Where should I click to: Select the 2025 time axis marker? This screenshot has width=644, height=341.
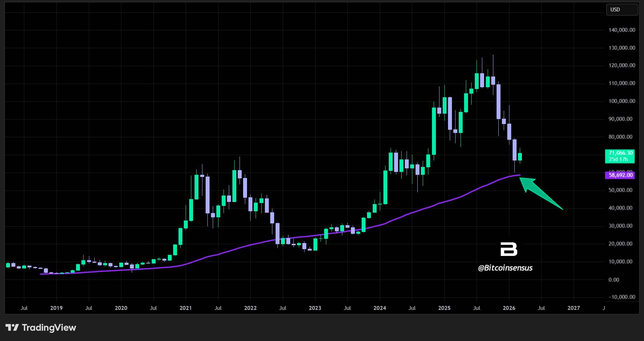[x=444, y=308]
